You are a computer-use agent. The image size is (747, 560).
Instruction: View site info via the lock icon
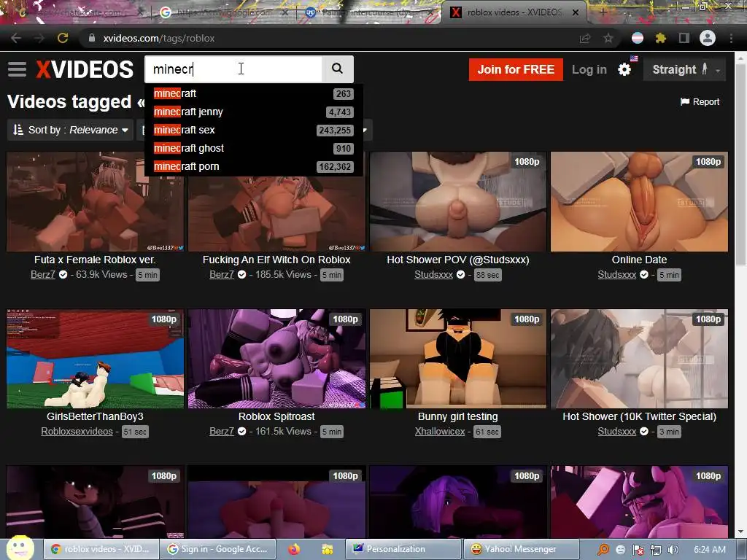pyautogui.click(x=92, y=38)
